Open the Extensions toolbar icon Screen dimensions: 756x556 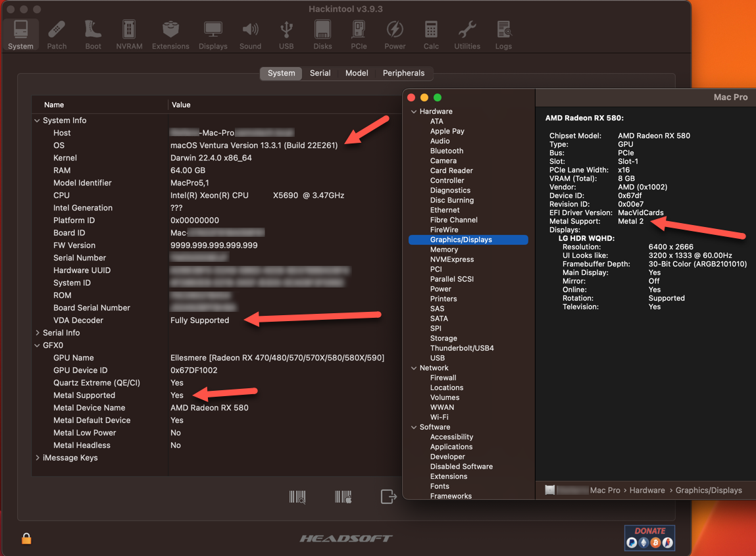point(170,35)
